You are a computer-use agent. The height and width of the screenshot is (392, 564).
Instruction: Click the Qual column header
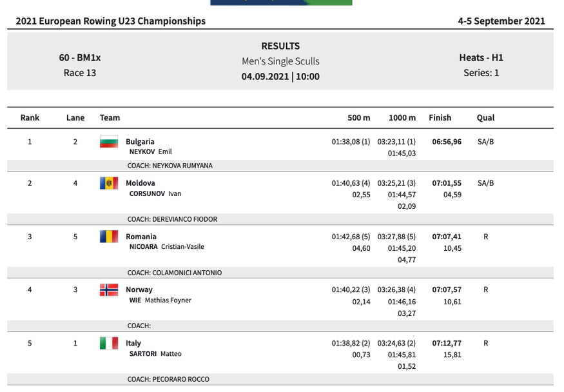point(485,117)
